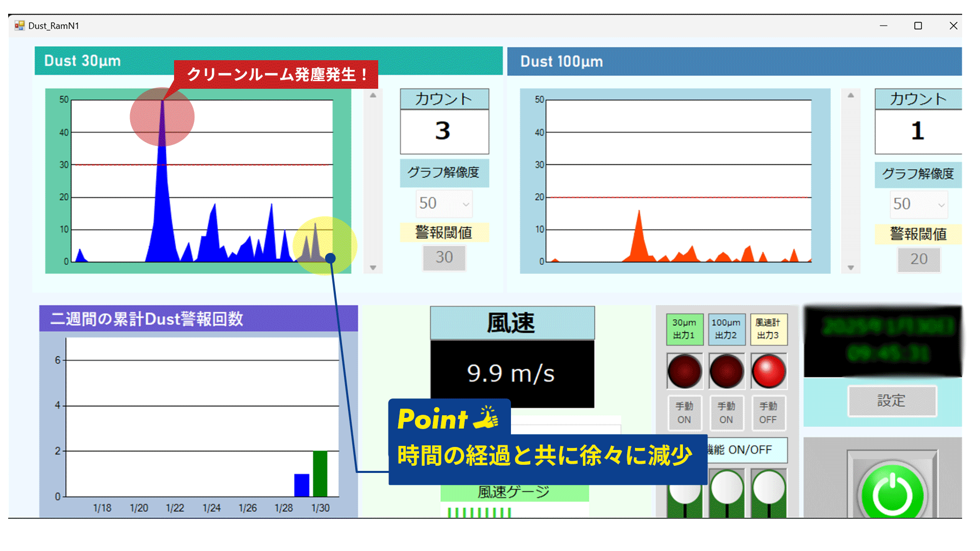Click the 風速計 出力3 yellow label
Viewport: 980px width, 551px height.
(768, 329)
